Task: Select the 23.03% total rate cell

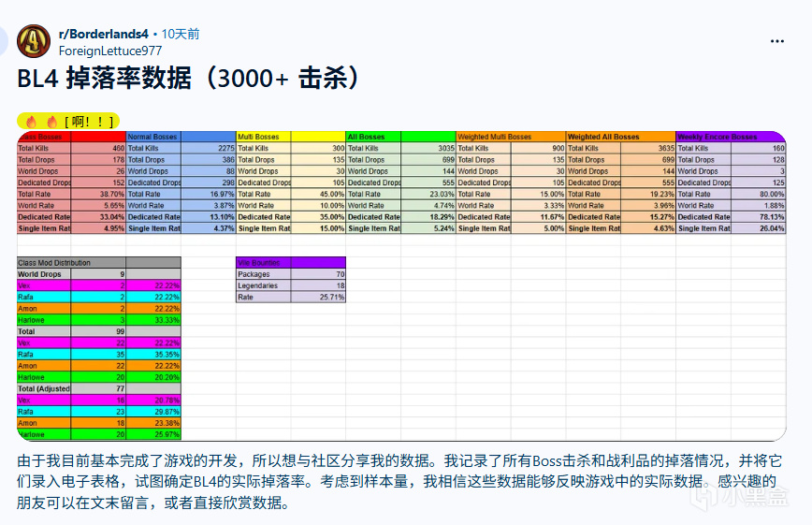Action: click(428, 194)
